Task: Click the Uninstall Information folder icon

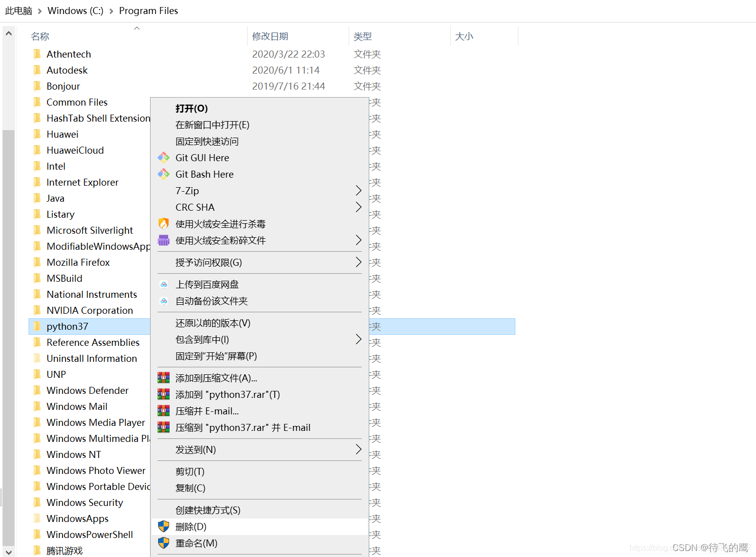Action: pos(37,358)
